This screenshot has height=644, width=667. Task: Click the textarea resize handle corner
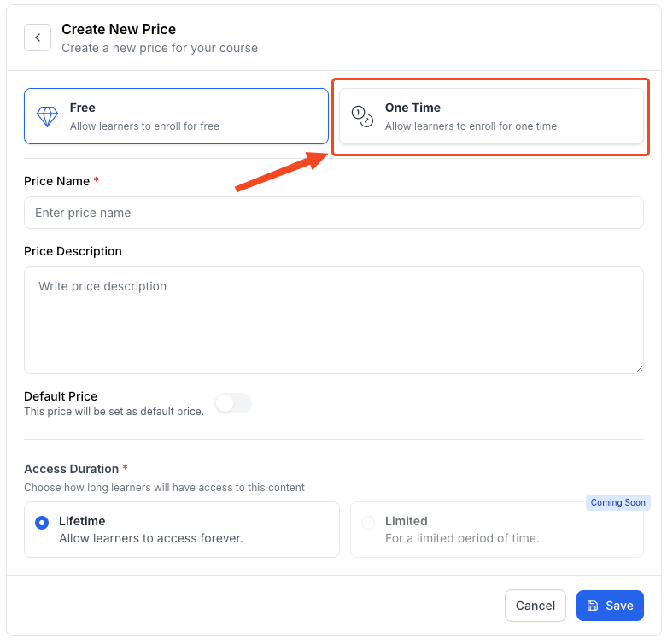pyautogui.click(x=639, y=370)
